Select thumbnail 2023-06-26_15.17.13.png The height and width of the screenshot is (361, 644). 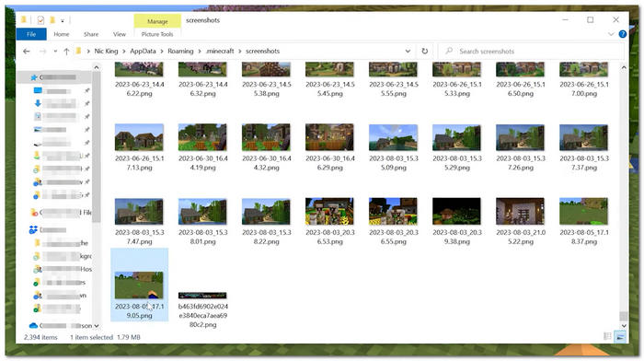pyautogui.click(x=139, y=137)
